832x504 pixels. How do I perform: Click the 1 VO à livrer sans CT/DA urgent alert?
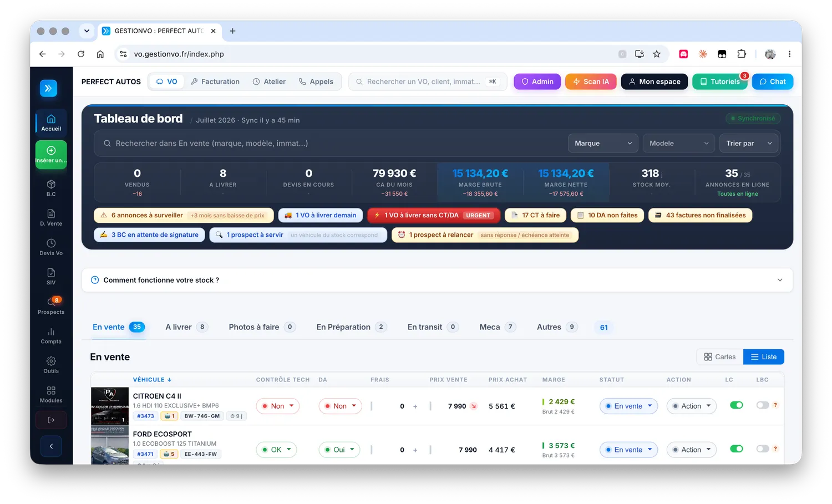[434, 215]
